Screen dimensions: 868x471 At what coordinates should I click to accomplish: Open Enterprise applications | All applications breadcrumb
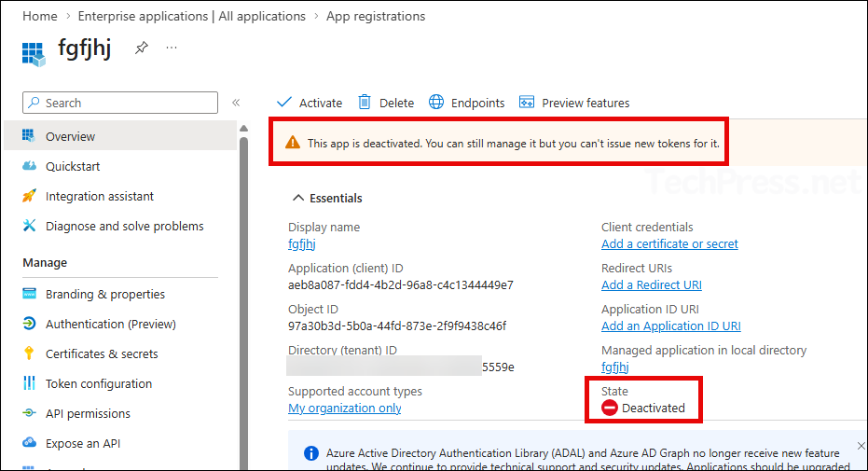pos(191,16)
